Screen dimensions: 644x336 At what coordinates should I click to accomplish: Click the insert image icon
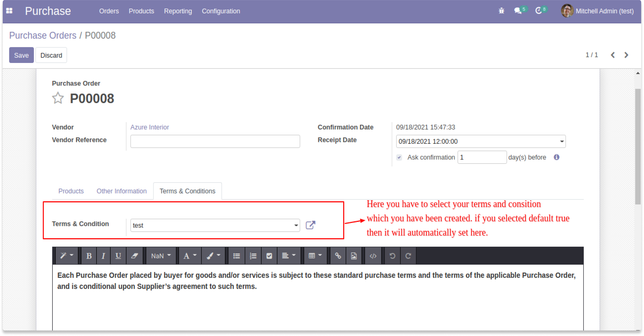click(x=354, y=256)
